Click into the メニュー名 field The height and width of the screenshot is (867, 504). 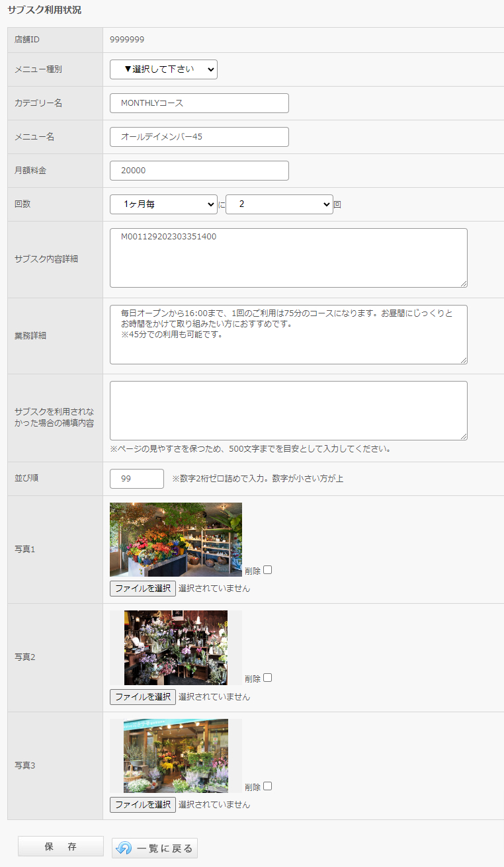(x=199, y=137)
